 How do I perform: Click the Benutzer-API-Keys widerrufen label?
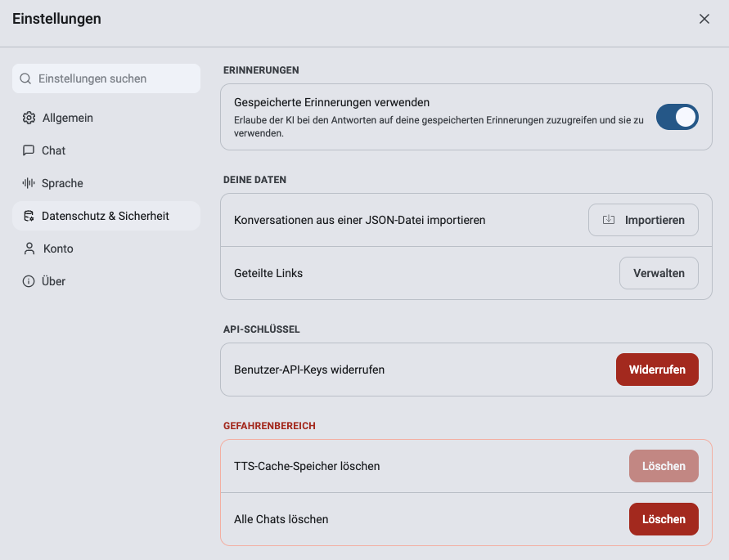309,370
